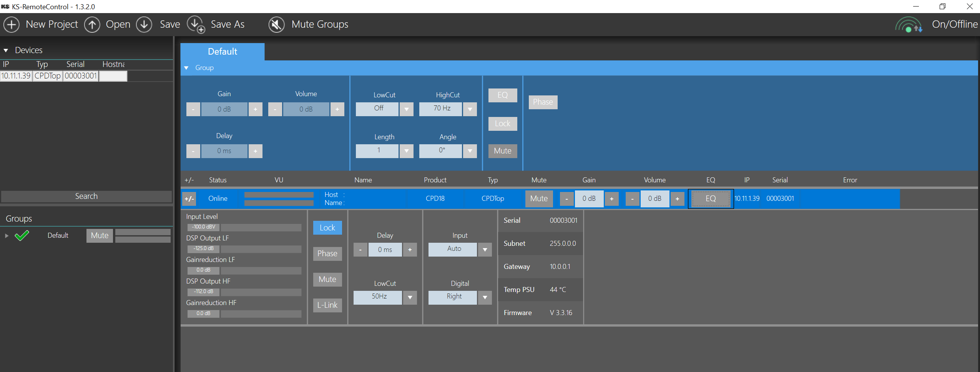Toggle L-Link in device details
Image resolution: width=980 pixels, height=372 pixels.
point(327,305)
